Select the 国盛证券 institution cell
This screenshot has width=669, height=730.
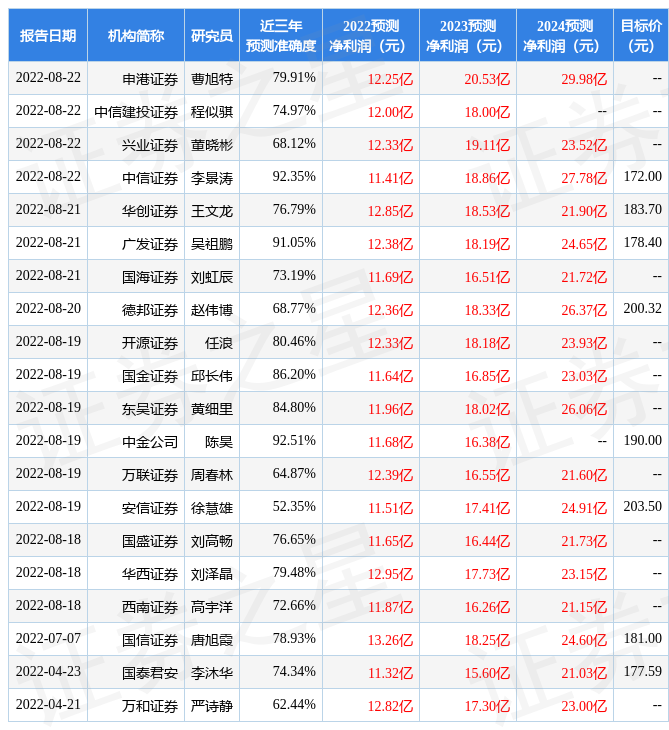pyautogui.click(x=135, y=541)
